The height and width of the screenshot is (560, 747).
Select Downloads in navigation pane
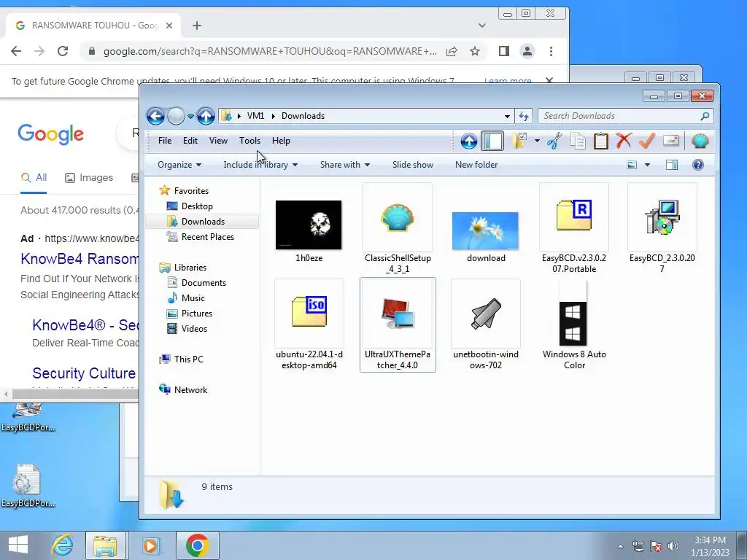click(203, 222)
